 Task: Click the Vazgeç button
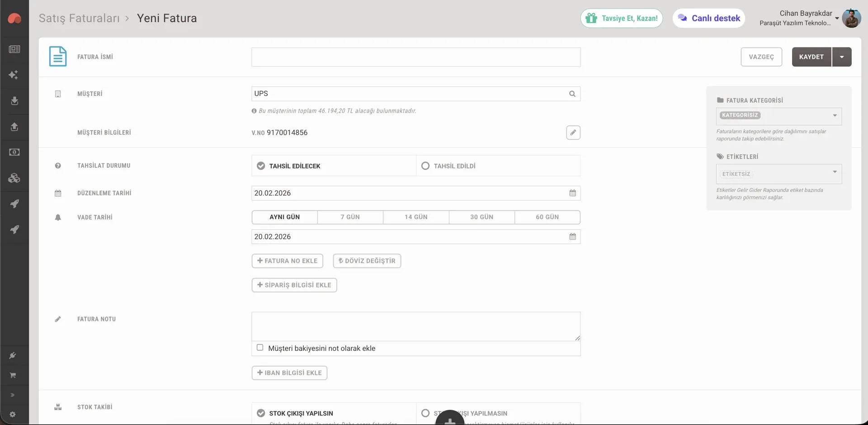coord(761,57)
